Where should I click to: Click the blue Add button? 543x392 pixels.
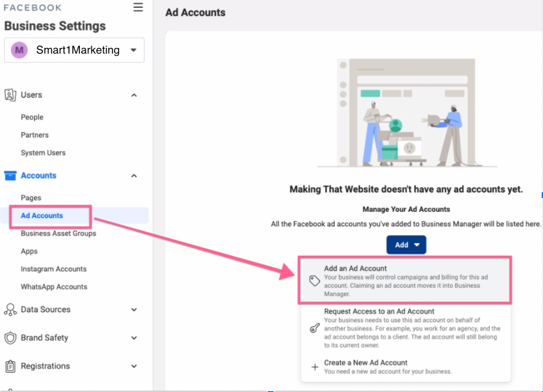click(x=406, y=245)
